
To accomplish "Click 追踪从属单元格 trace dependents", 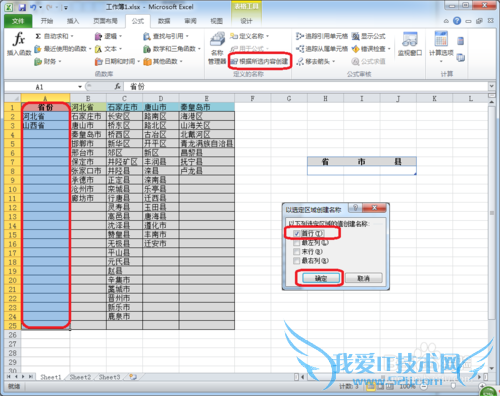I will click(x=322, y=49).
